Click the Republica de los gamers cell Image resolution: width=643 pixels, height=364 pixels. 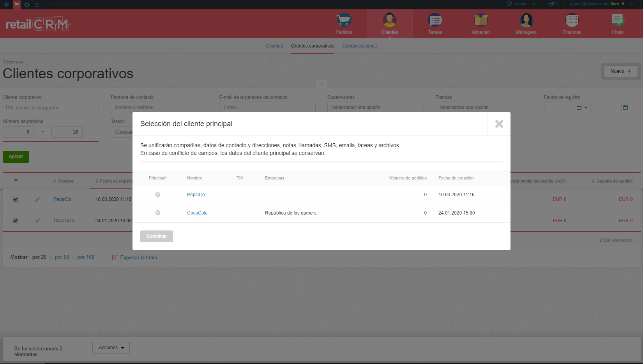coord(291,213)
